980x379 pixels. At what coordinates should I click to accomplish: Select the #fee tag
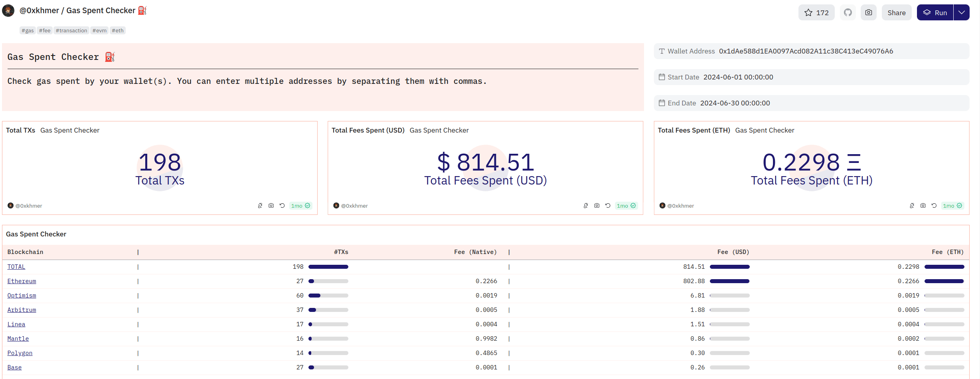pyautogui.click(x=45, y=30)
